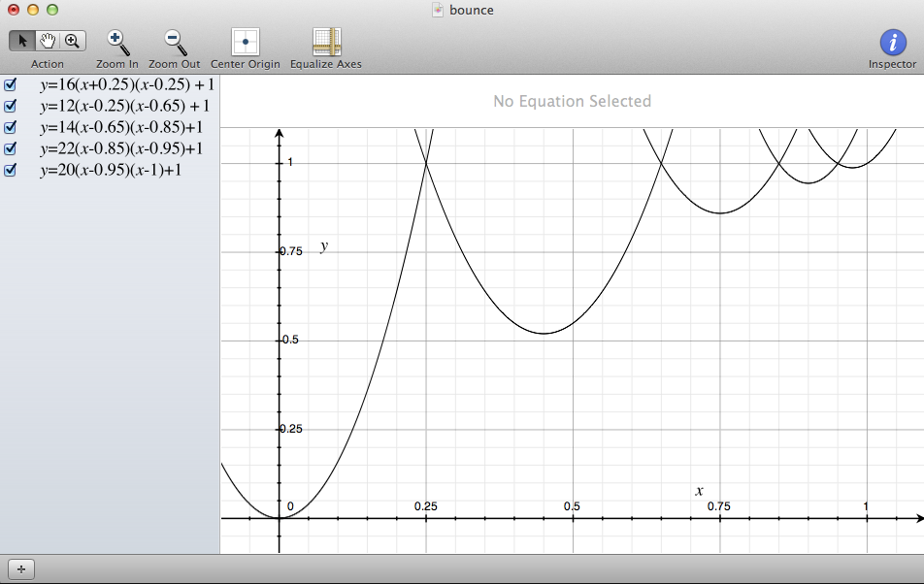Click the y axis label on graph
Viewport: 924px width, 584px height.
tap(324, 246)
